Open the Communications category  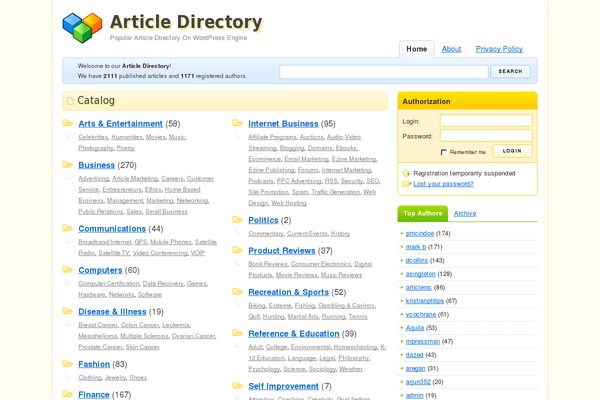coord(112,229)
